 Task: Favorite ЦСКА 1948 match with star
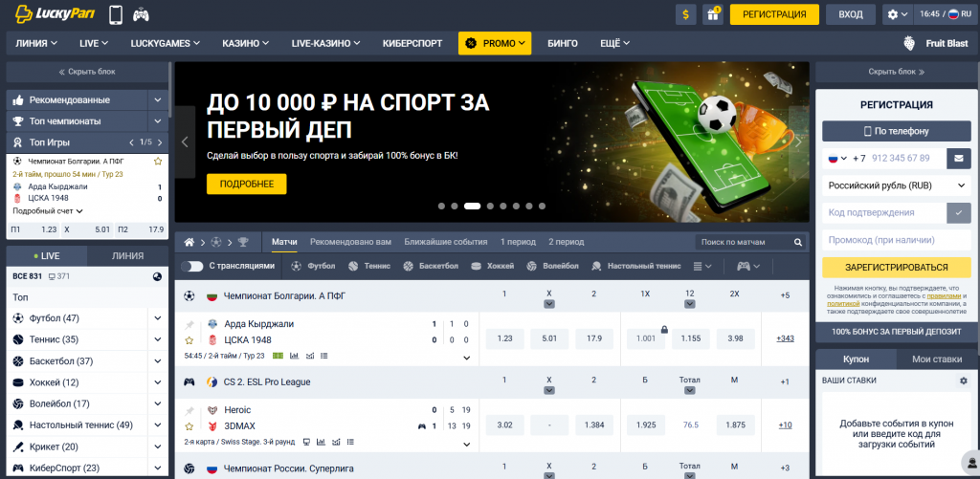189,340
